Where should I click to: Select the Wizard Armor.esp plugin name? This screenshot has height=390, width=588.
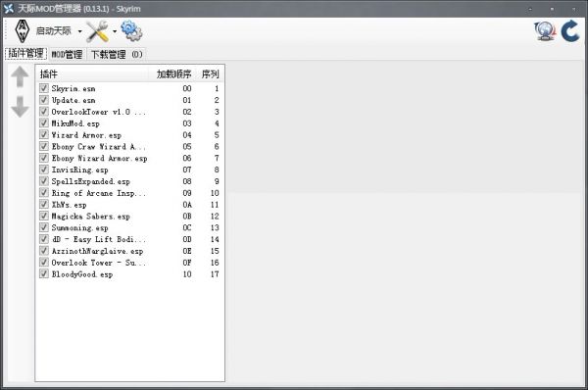(86, 135)
